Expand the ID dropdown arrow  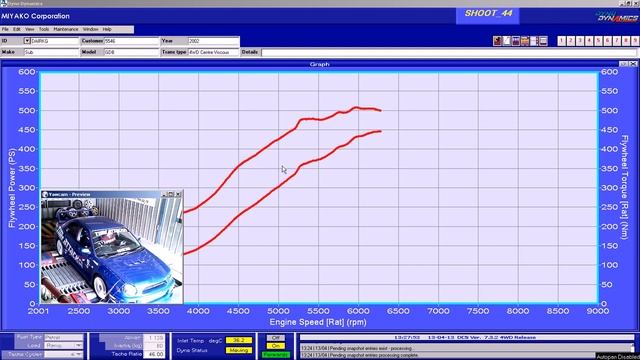[27, 41]
